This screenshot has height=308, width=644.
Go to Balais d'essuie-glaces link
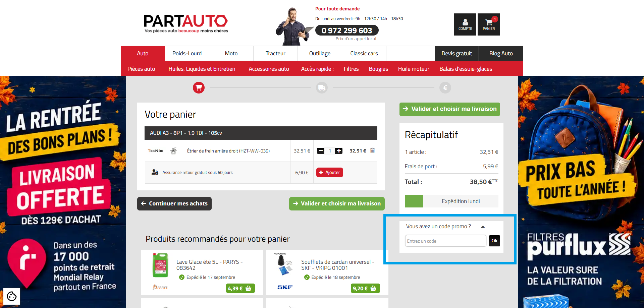point(466,69)
